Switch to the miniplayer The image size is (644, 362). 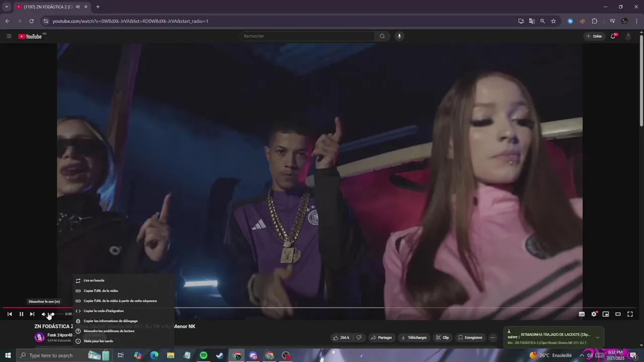606,314
